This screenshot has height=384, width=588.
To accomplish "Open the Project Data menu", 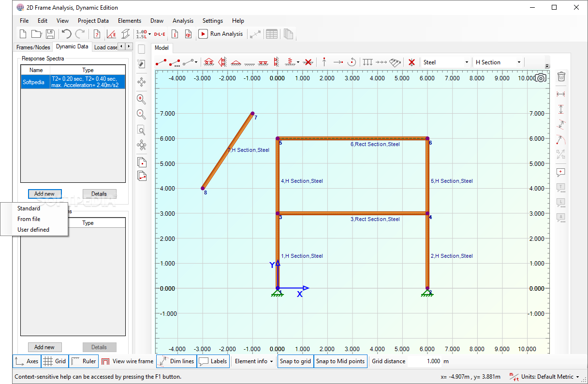I will (93, 21).
